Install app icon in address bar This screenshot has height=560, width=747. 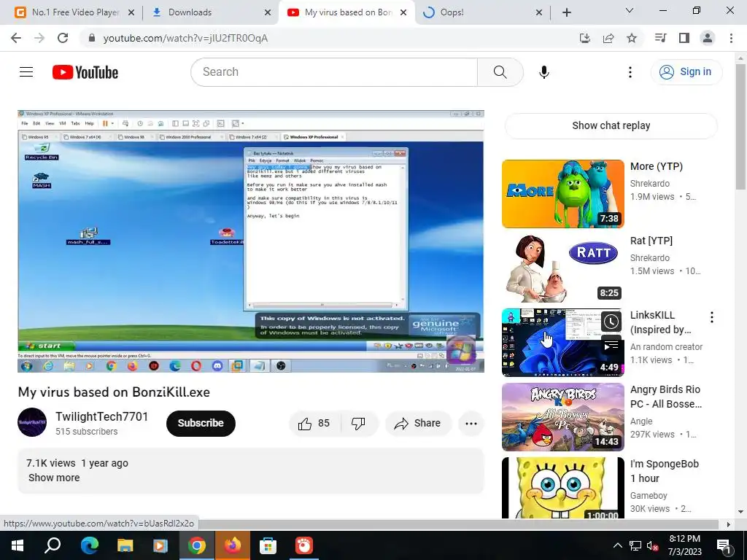[585, 38]
